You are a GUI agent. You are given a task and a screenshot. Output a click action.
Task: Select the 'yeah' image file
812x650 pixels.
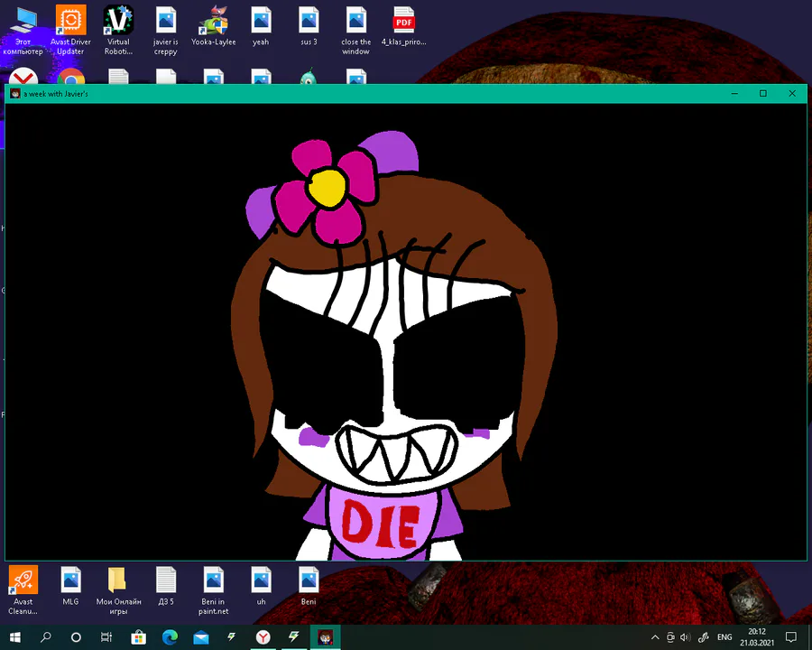(261, 26)
